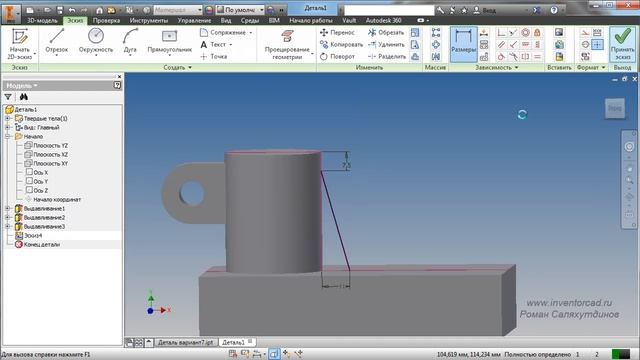Viewport: 640px width, 360px height.
Task: Use the Удлинить extend tool
Action: [x=386, y=44]
